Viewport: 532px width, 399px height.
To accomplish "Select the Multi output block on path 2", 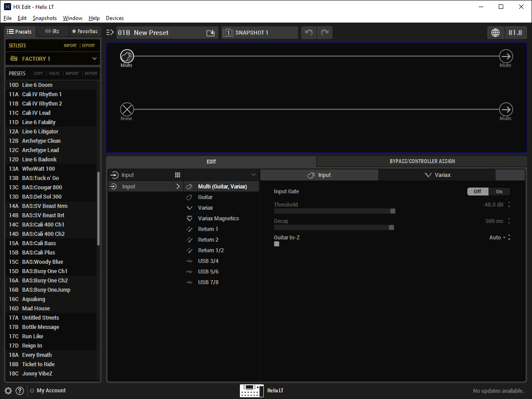I will point(506,109).
